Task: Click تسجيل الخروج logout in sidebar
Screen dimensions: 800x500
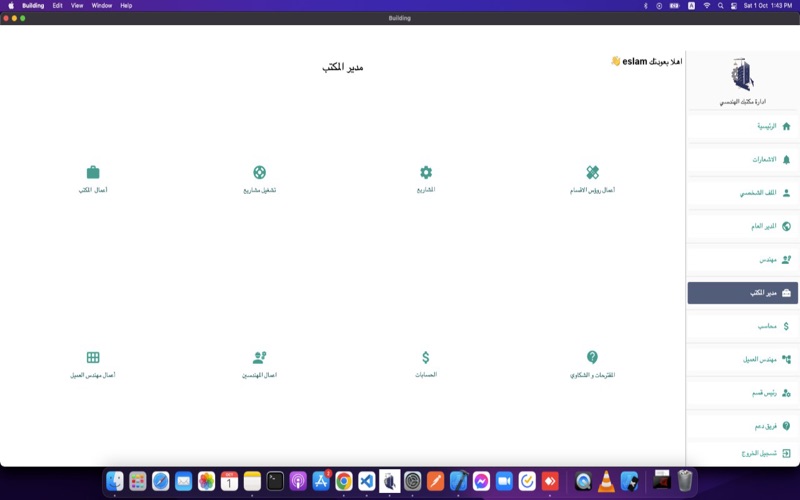Action: [742, 453]
